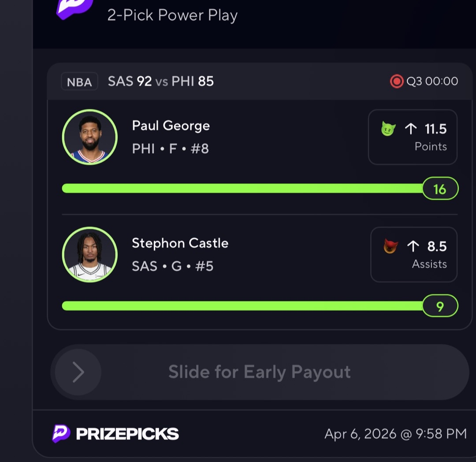Open Paul George's player photo
This screenshot has height=462, width=476.
90,137
